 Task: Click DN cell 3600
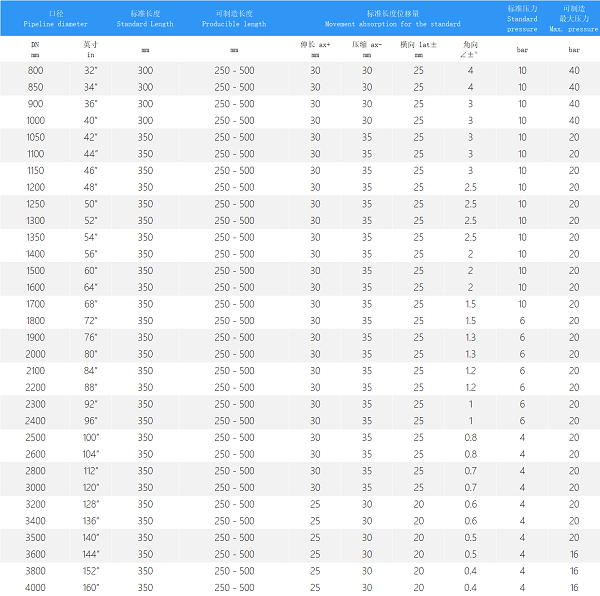pyautogui.click(x=35, y=554)
